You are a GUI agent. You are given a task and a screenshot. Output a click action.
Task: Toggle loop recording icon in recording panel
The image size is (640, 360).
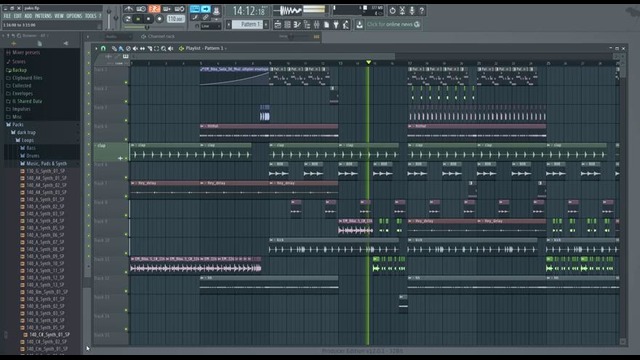179,9
